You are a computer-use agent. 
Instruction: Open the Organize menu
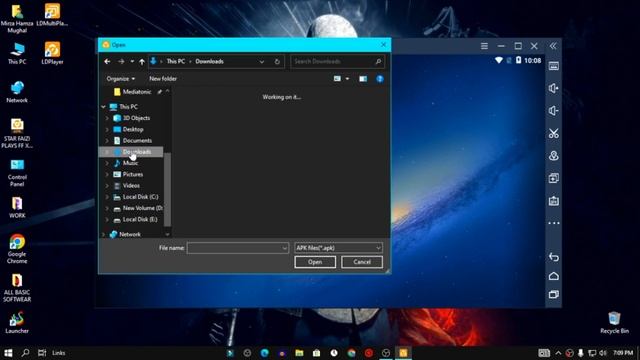[x=121, y=79]
